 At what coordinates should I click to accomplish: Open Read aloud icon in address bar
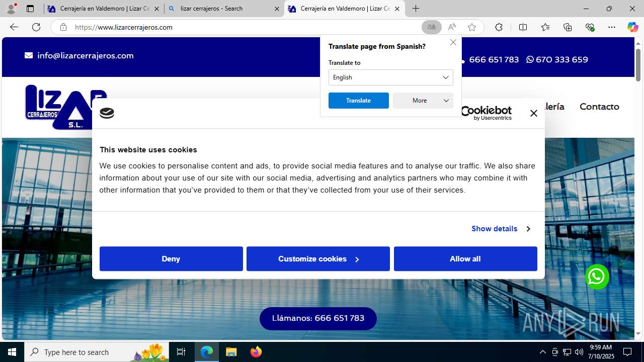(x=452, y=27)
